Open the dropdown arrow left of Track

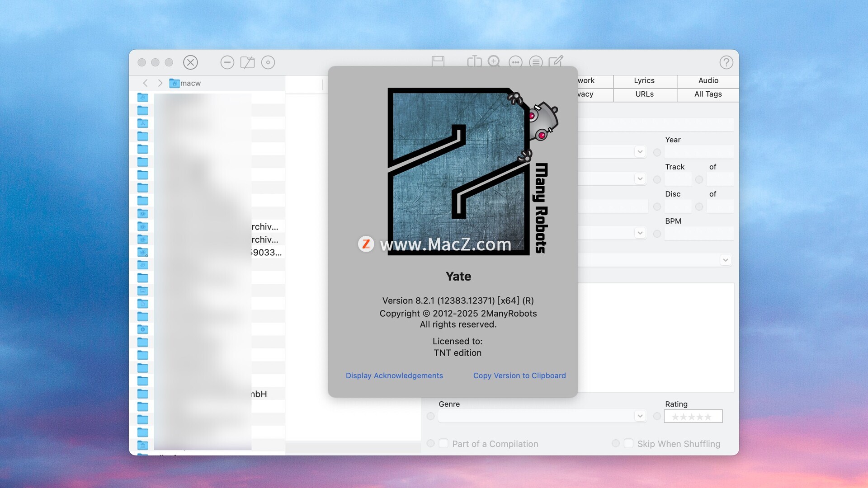click(x=640, y=179)
